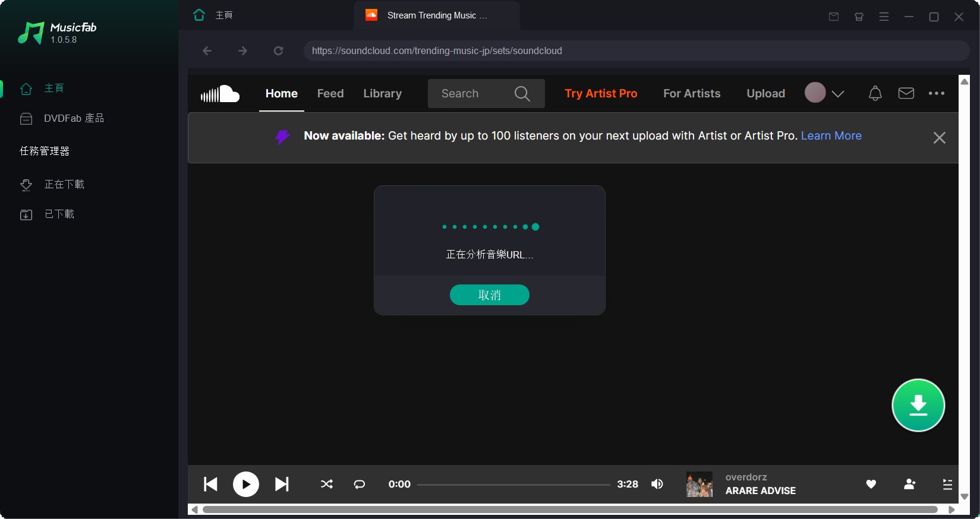Click the title bar mail icon
This screenshot has height=519, width=980.
pos(834,17)
